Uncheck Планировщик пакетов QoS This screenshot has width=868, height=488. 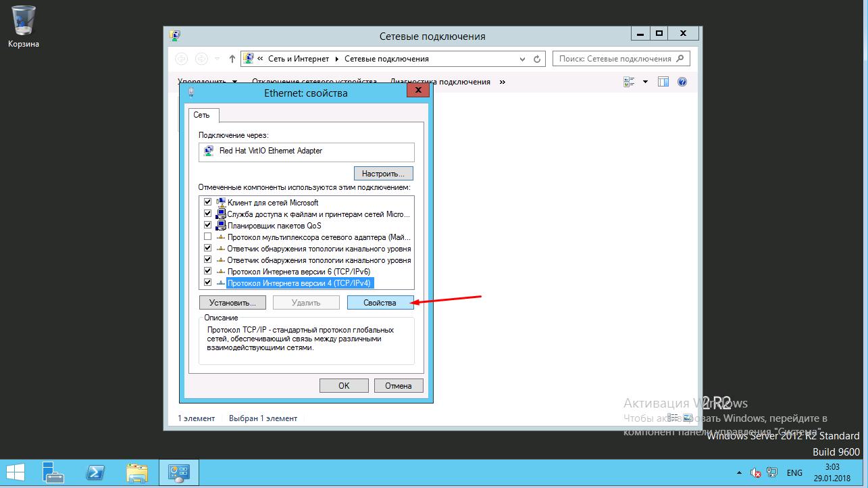click(207, 225)
